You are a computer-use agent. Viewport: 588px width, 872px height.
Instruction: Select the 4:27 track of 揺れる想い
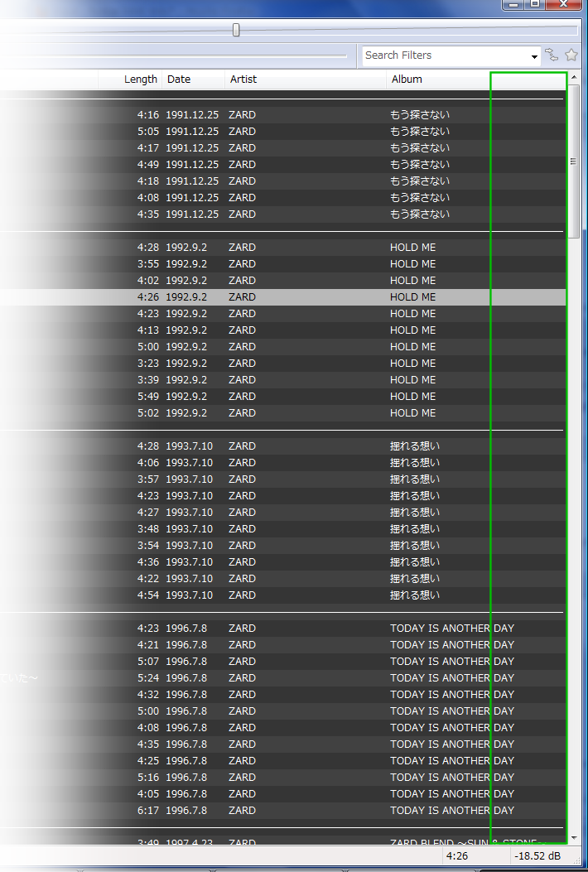282,513
